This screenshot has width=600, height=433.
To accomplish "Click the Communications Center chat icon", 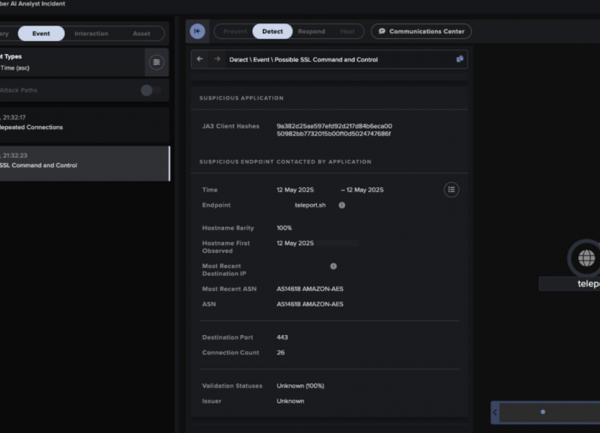I will [382, 31].
